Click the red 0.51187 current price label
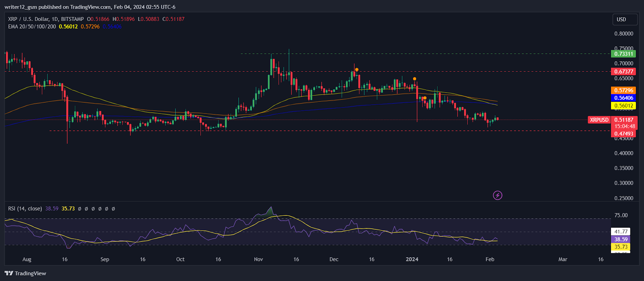644x281 pixels. pos(623,120)
